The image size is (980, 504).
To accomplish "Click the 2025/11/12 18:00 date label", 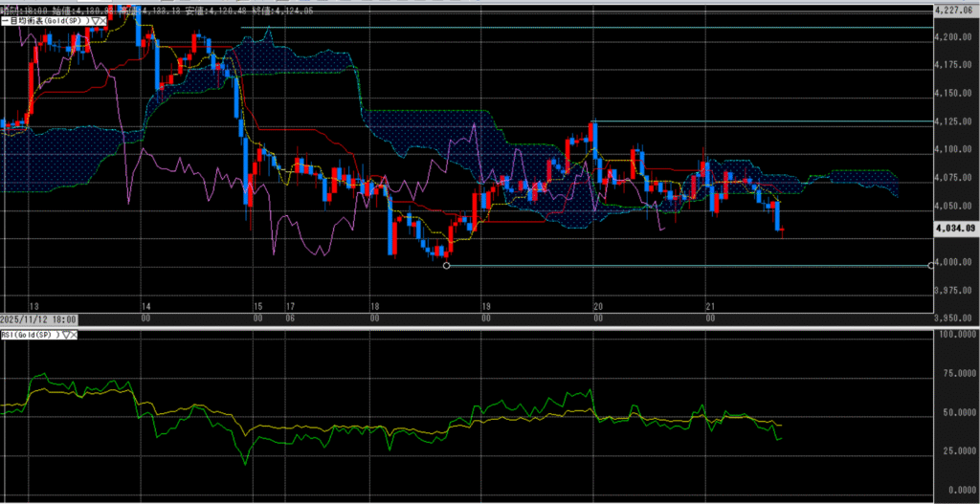I will [38, 318].
